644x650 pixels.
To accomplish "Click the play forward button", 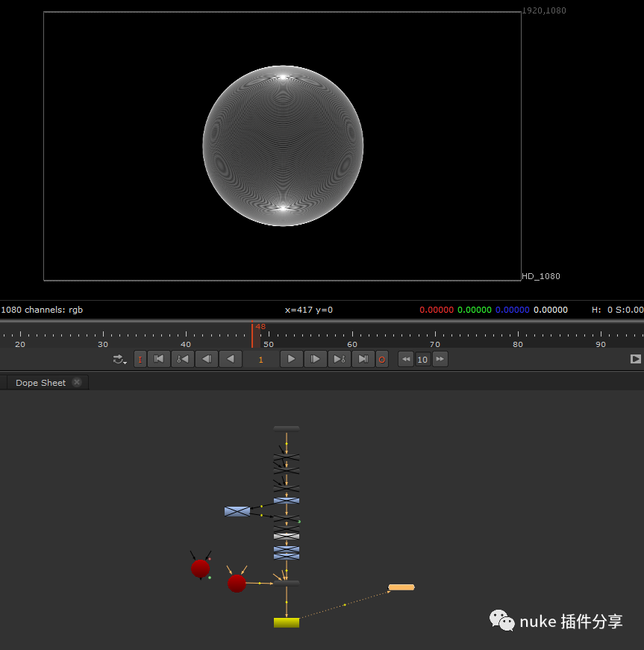I will tap(291, 359).
